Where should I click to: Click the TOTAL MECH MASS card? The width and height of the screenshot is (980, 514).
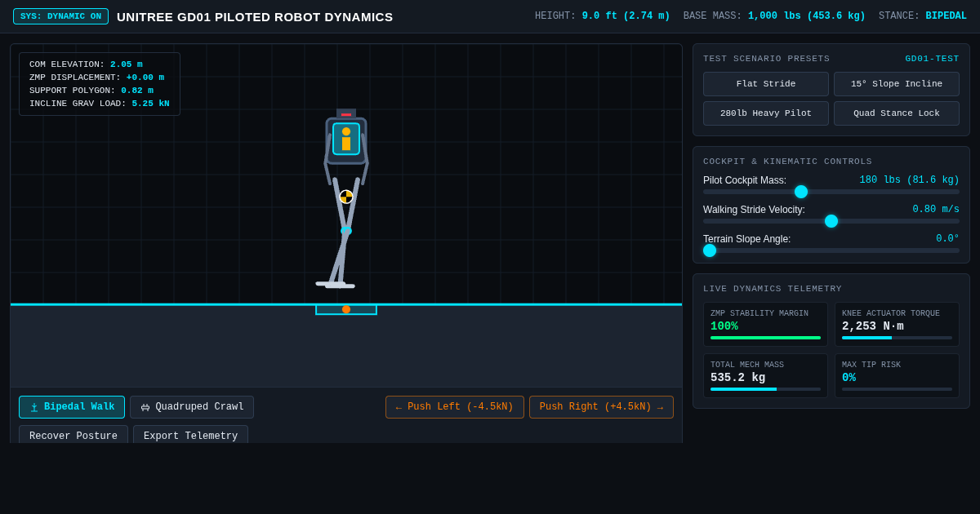[765, 376]
